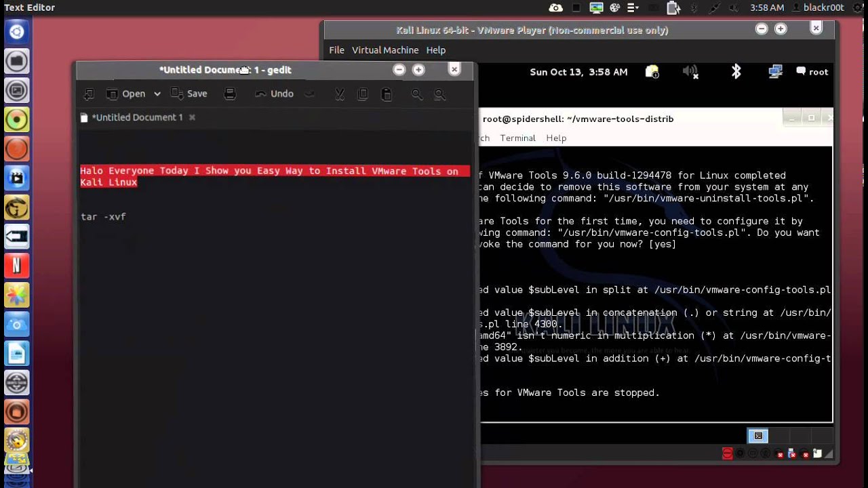Click the Find and Replace icon
This screenshot has width=868, height=488.
click(439, 94)
